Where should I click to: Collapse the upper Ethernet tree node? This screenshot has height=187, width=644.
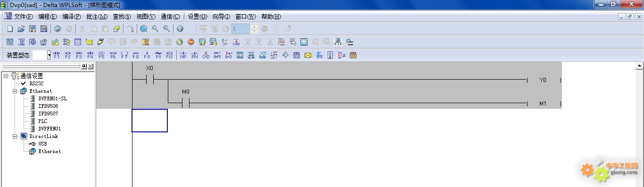click(x=15, y=91)
